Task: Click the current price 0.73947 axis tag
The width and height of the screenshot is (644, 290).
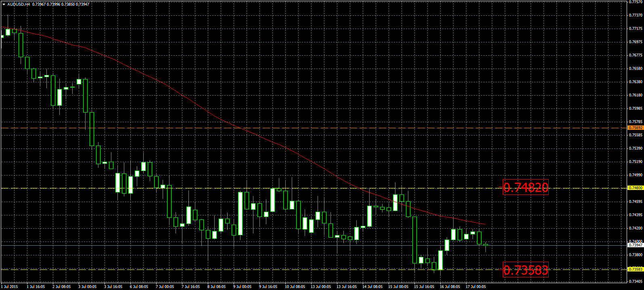Action: click(x=636, y=245)
